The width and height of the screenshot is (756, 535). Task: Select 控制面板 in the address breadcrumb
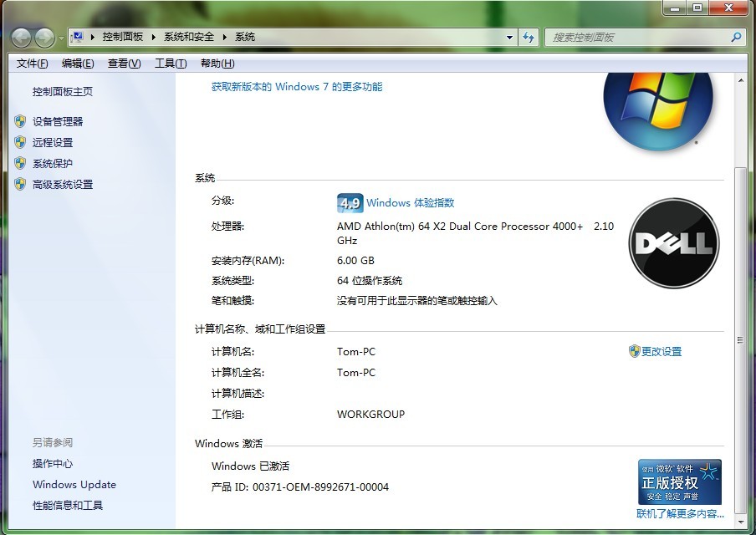tap(122, 37)
